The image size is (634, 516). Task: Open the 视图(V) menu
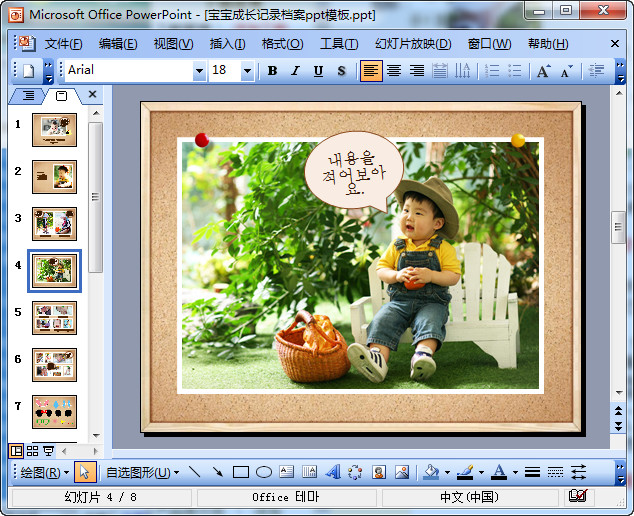click(x=173, y=44)
